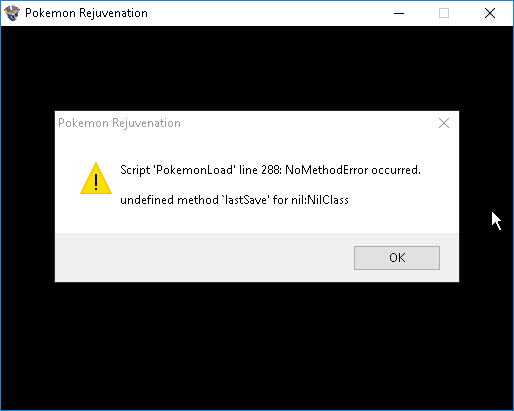Image resolution: width=514 pixels, height=411 pixels.
Task: Confirm the error with the OK button
Action: point(397,258)
